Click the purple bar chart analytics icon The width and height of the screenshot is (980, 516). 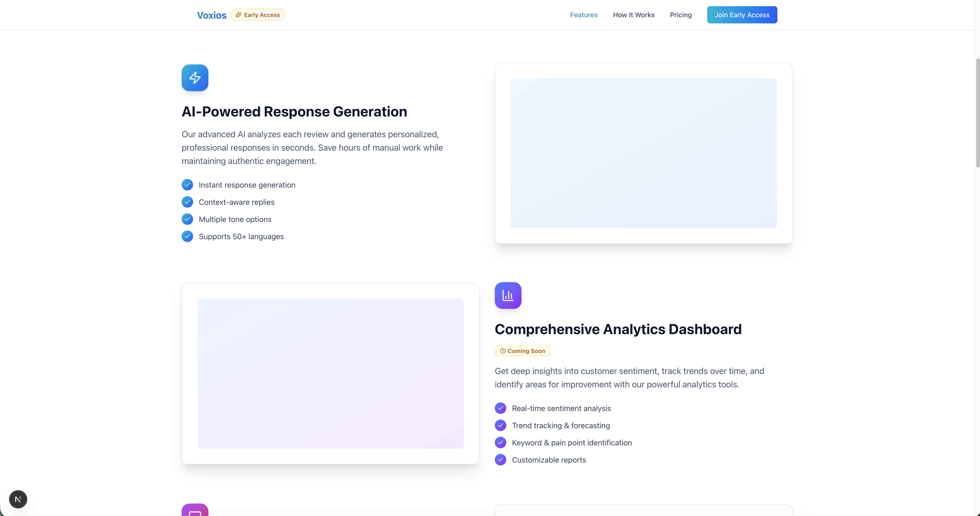click(x=508, y=295)
